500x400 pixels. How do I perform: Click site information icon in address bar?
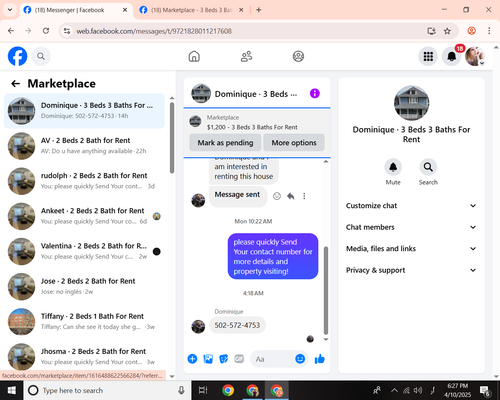67,31
